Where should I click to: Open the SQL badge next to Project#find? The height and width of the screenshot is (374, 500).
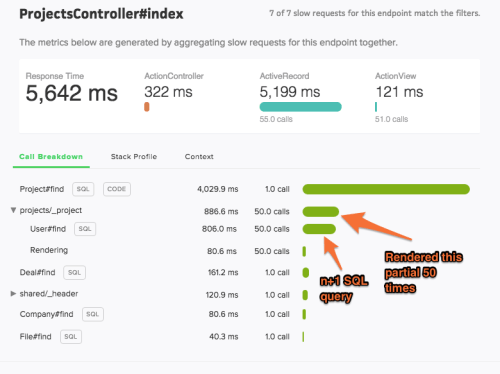click(83, 189)
